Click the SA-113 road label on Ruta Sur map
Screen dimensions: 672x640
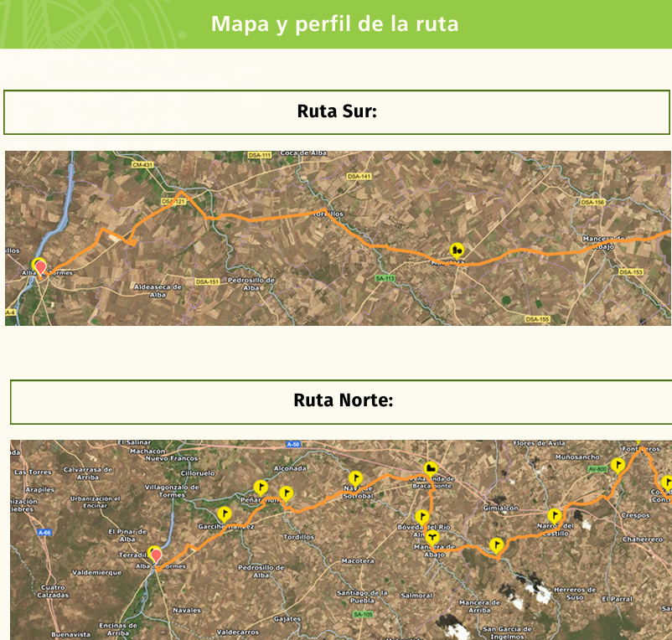pos(385,277)
